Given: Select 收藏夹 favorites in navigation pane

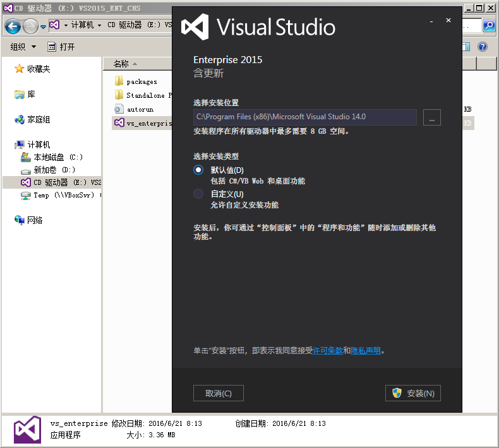Looking at the screenshot, I should (x=39, y=69).
